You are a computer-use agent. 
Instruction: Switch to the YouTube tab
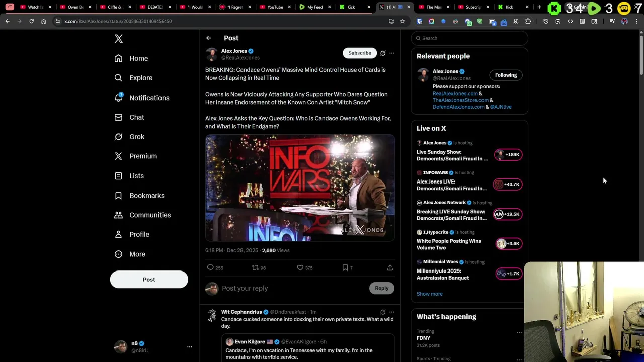[274, 7]
